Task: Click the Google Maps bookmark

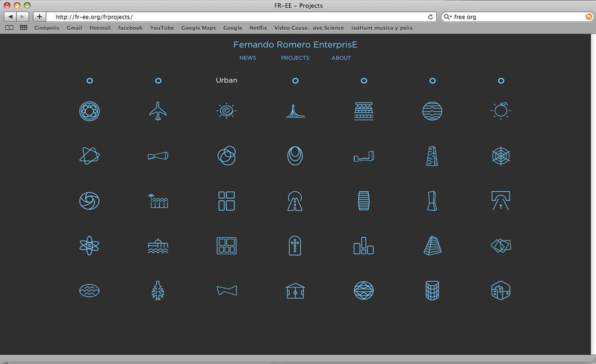Action: (x=198, y=28)
